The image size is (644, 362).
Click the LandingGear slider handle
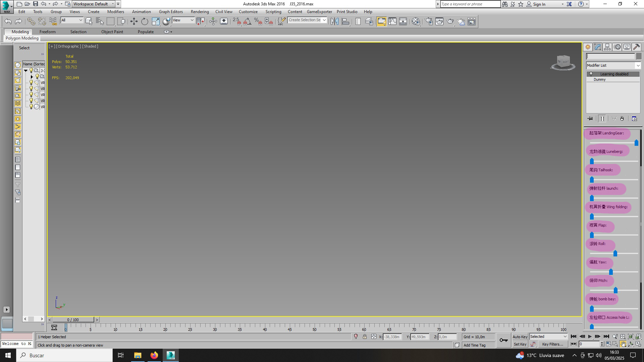pos(636,143)
